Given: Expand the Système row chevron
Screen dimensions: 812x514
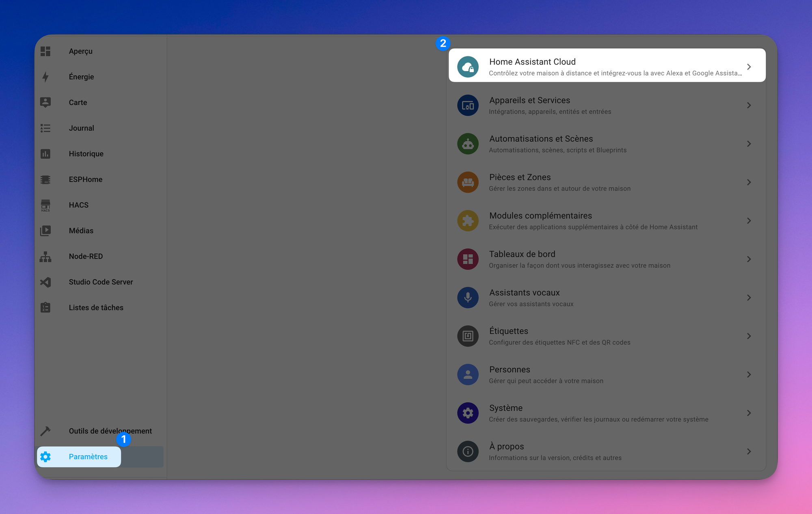Looking at the screenshot, I should click(749, 413).
